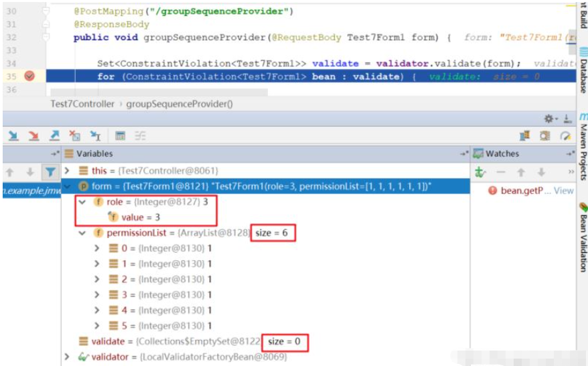Click the next frame down arrow

tap(30, 172)
